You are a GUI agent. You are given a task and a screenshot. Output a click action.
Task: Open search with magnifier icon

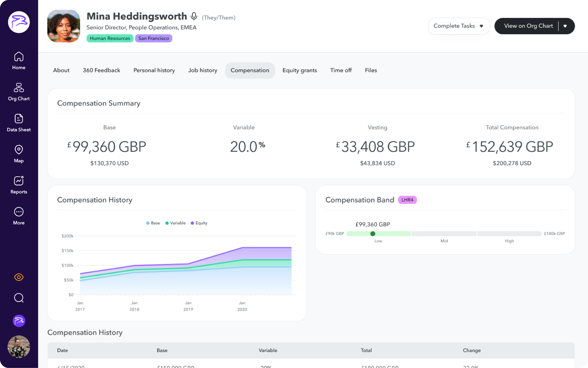19,298
